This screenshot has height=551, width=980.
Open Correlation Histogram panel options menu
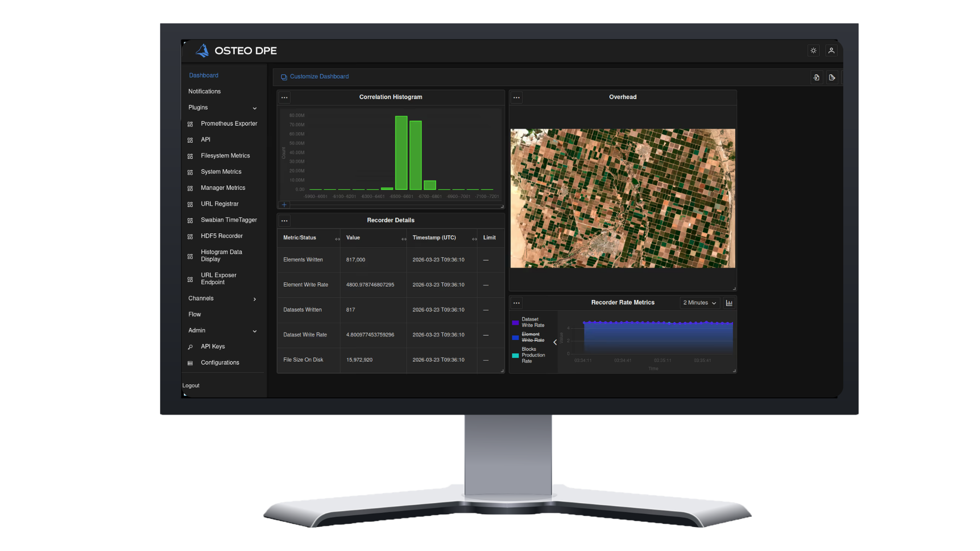[285, 97]
